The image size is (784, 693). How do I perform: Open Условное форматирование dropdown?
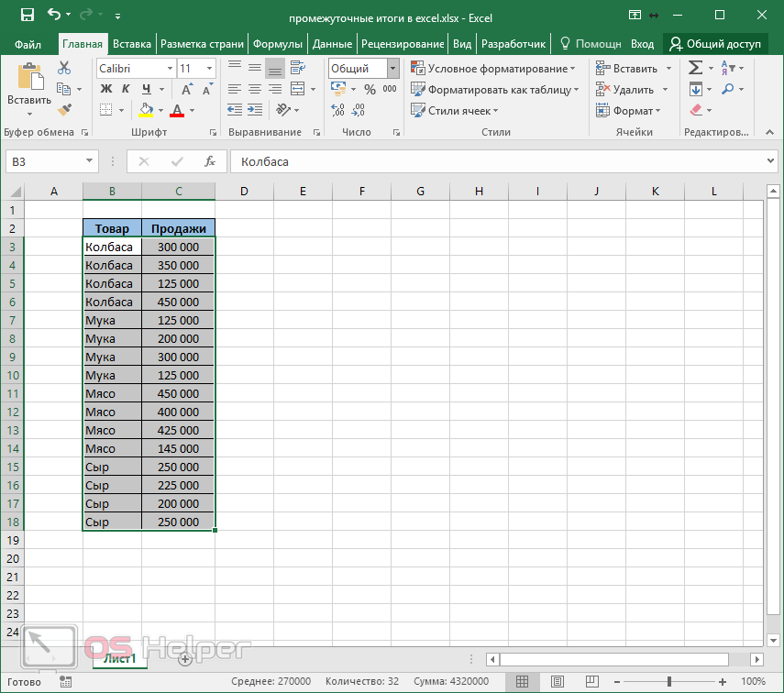tap(493, 69)
